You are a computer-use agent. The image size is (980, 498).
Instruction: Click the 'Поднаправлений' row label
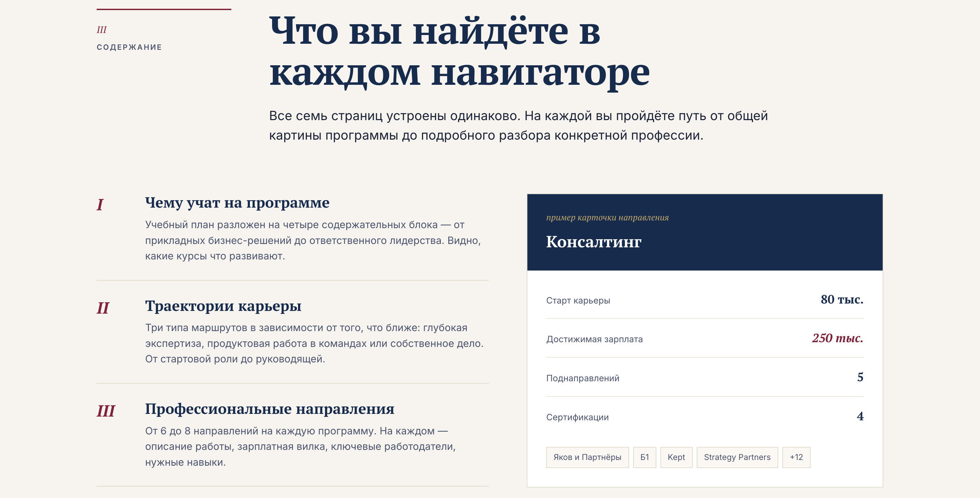pyautogui.click(x=583, y=378)
